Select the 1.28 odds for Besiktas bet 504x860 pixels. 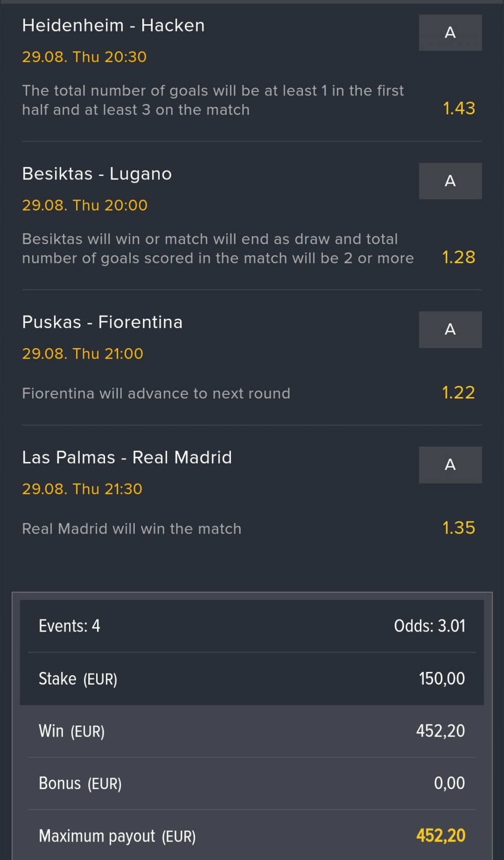pyautogui.click(x=458, y=257)
